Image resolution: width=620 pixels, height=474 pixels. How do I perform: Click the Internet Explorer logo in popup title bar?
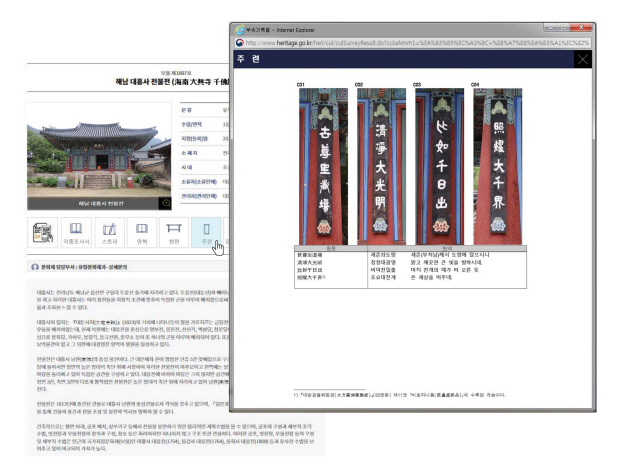click(240, 30)
